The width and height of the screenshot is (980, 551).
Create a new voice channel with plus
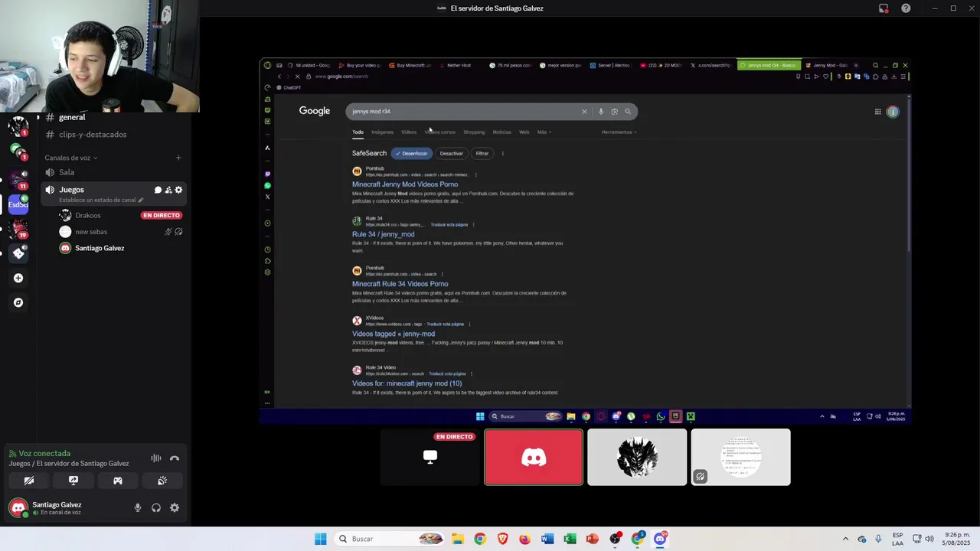click(178, 158)
